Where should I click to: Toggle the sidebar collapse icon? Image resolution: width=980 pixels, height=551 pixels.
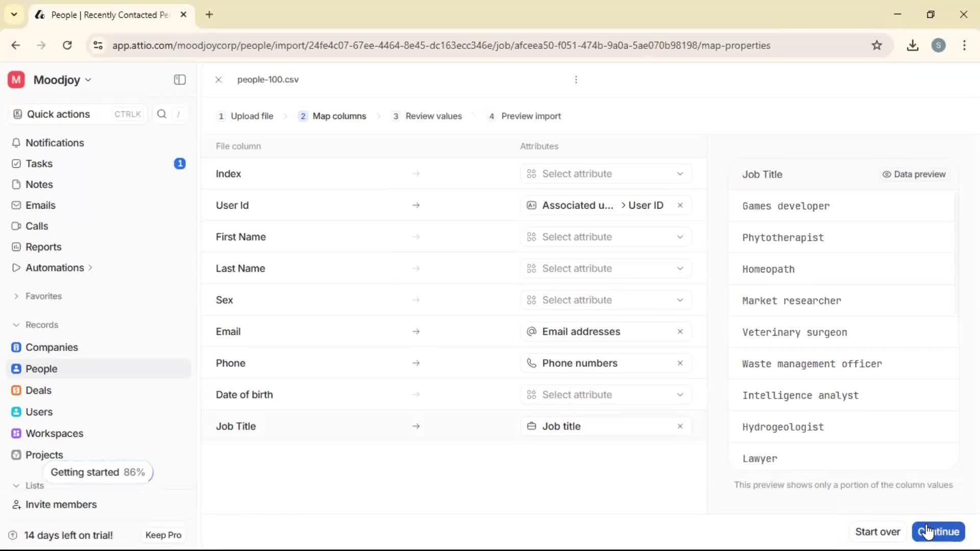179,80
